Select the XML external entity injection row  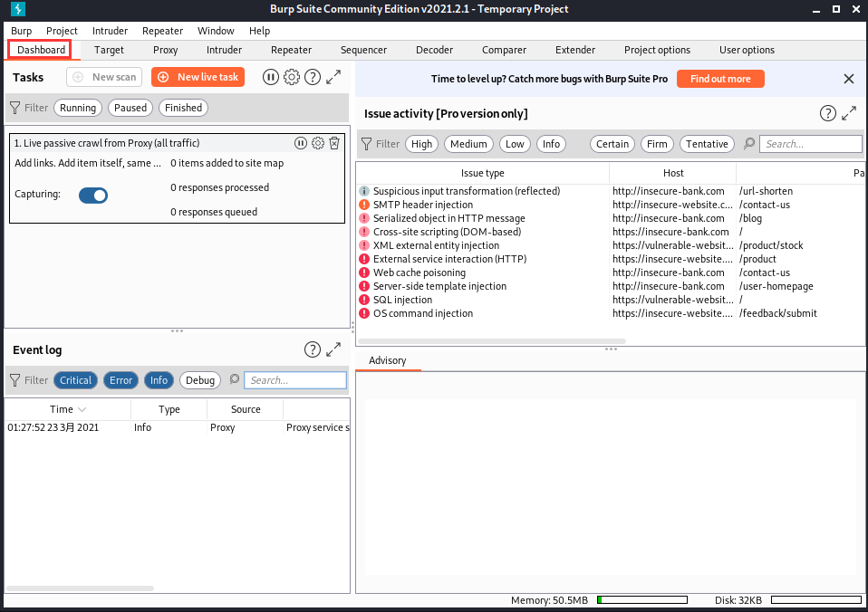(612, 245)
